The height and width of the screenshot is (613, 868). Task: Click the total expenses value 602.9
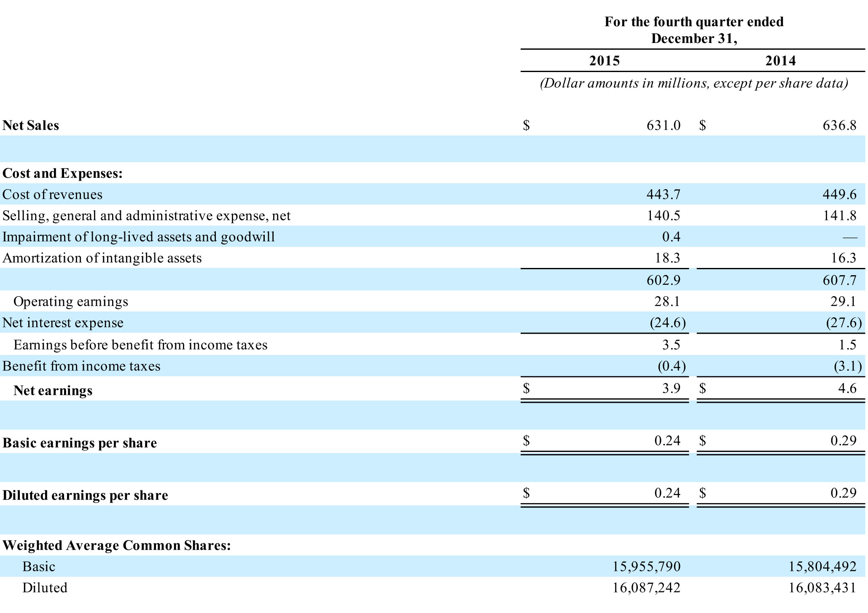coord(664,280)
